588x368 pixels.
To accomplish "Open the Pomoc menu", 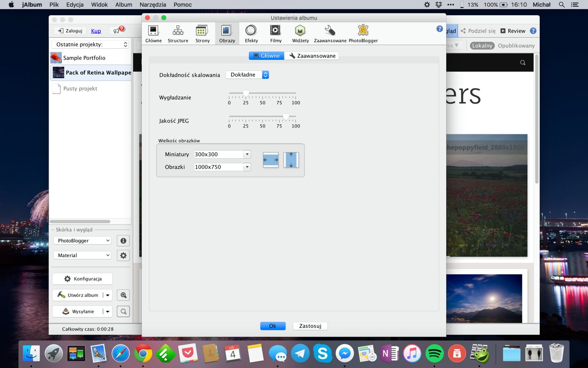I will 183,5.
